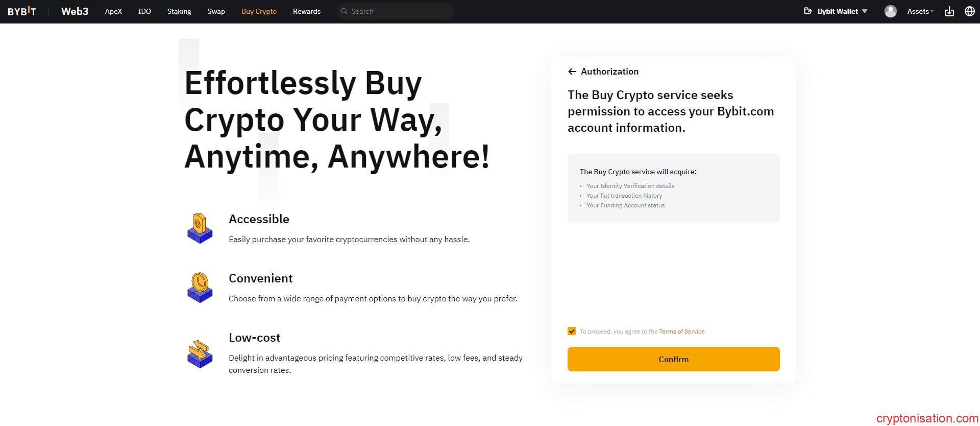
Task: Untick the Terms of Service agreement checkbox
Action: pyautogui.click(x=572, y=331)
